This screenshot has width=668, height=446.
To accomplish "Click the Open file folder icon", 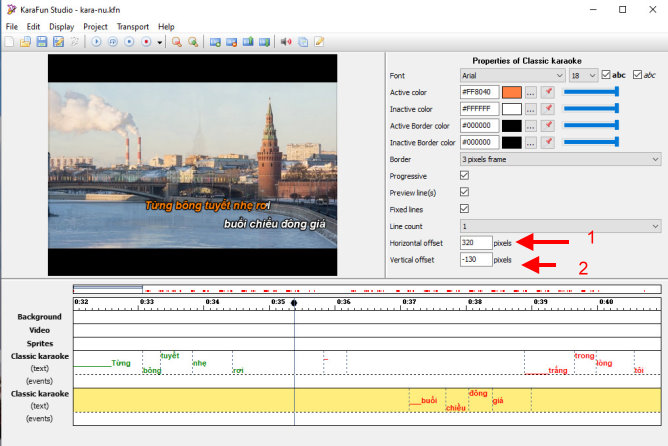I will tap(25, 42).
